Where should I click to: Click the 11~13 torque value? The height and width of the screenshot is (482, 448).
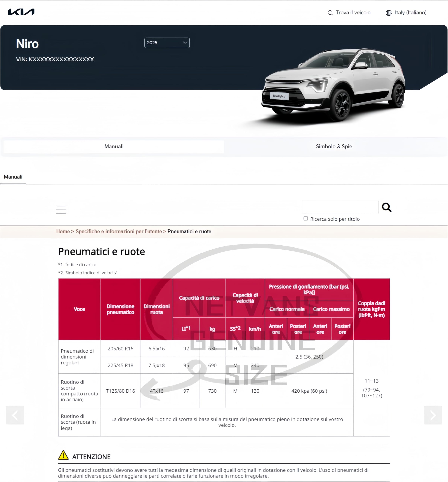371,381
